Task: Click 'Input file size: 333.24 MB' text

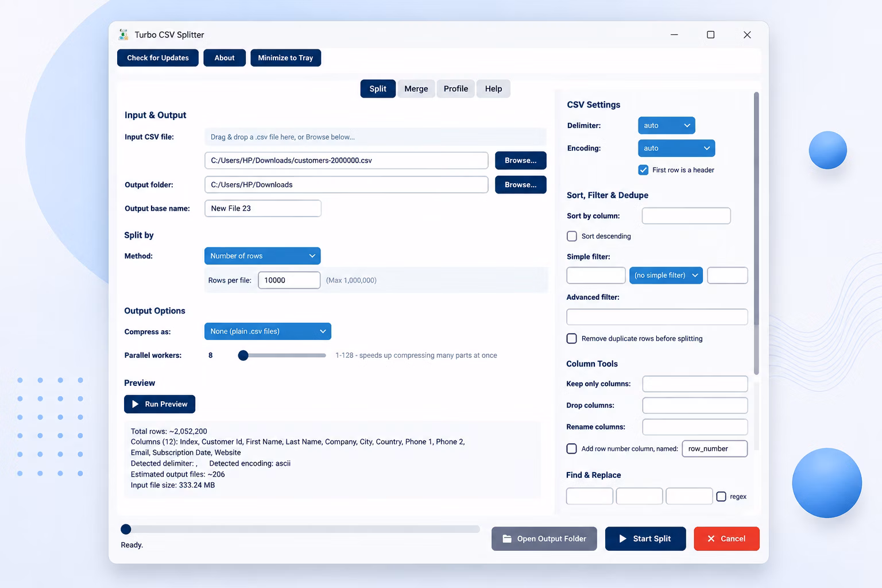Action: click(x=173, y=485)
